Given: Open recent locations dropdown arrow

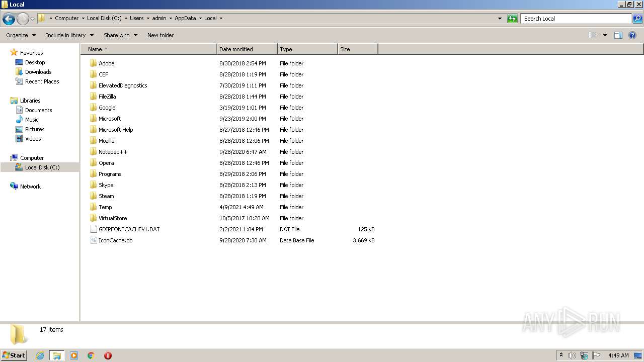Looking at the screenshot, I should (x=32, y=19).
